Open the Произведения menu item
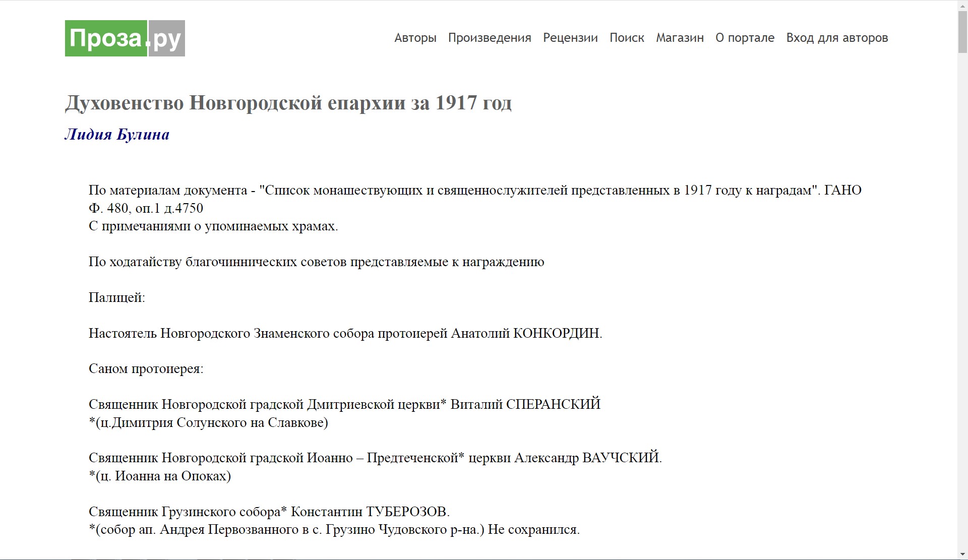 (490, 38)
